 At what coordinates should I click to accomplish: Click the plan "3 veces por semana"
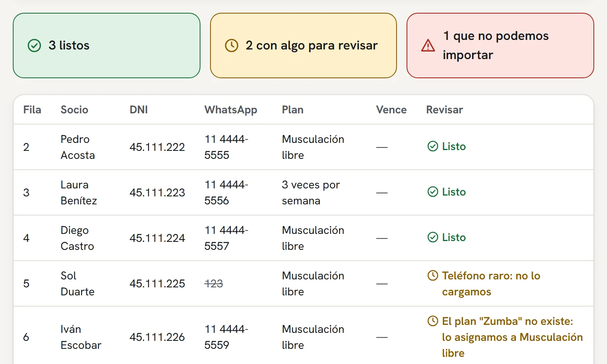tap(311, 193)
